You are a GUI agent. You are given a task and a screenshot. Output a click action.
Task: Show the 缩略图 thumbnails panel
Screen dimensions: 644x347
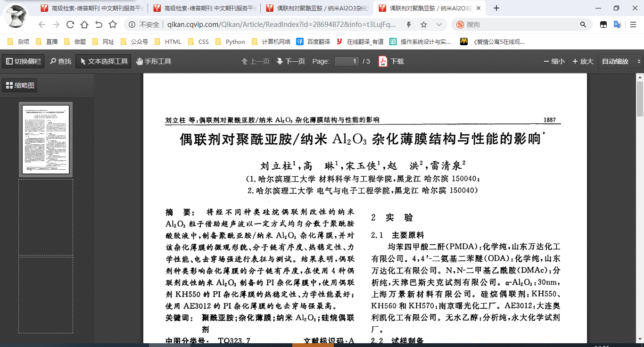click(x=20, y=85)
